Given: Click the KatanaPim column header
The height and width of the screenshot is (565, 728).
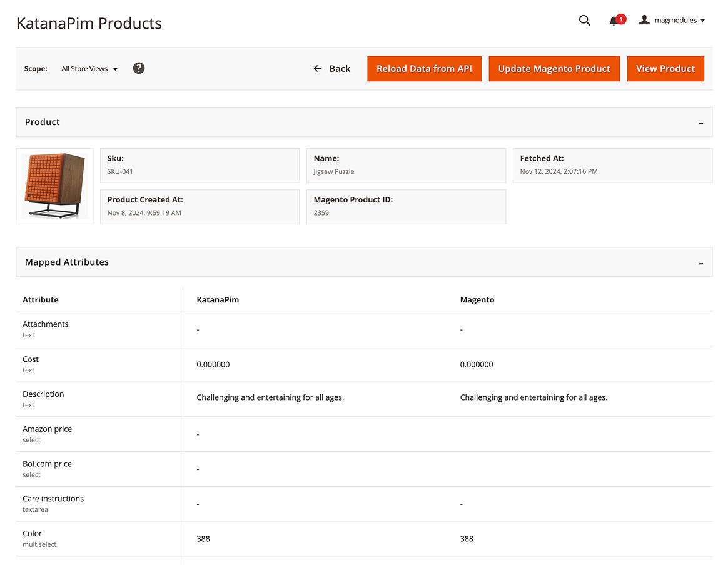Looking at the screenshot, I should pos(218,299).
